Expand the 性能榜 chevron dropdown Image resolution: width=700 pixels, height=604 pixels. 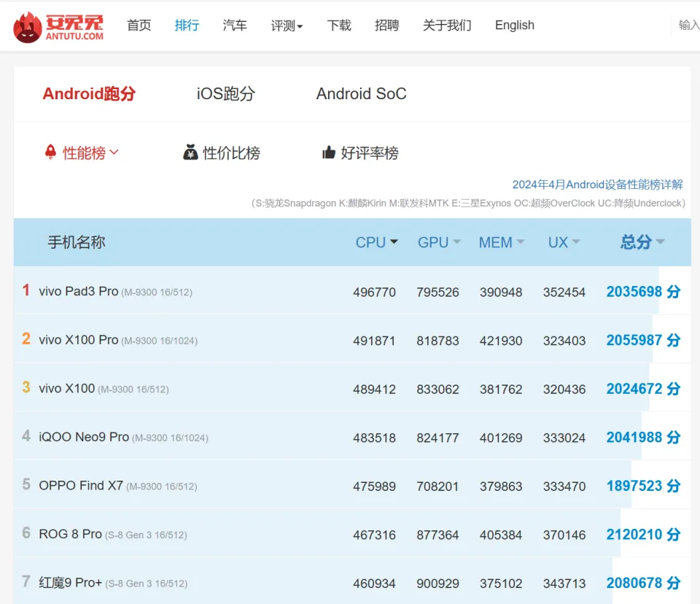[x=114, y=152]
